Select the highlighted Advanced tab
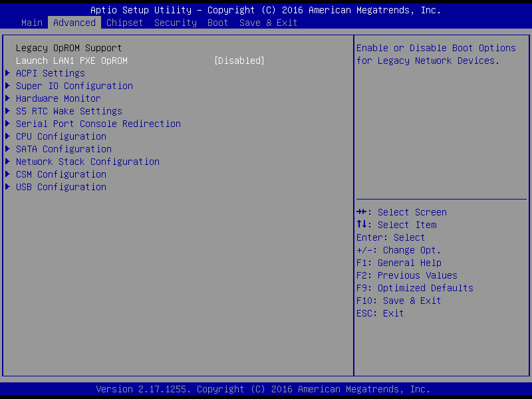 click(74, 23)
